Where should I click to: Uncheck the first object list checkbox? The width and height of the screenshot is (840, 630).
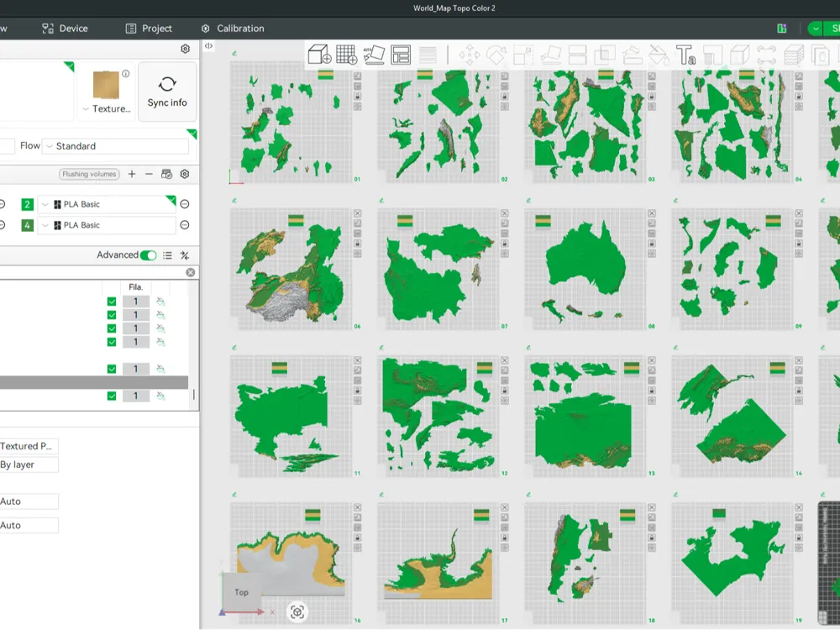112,302
